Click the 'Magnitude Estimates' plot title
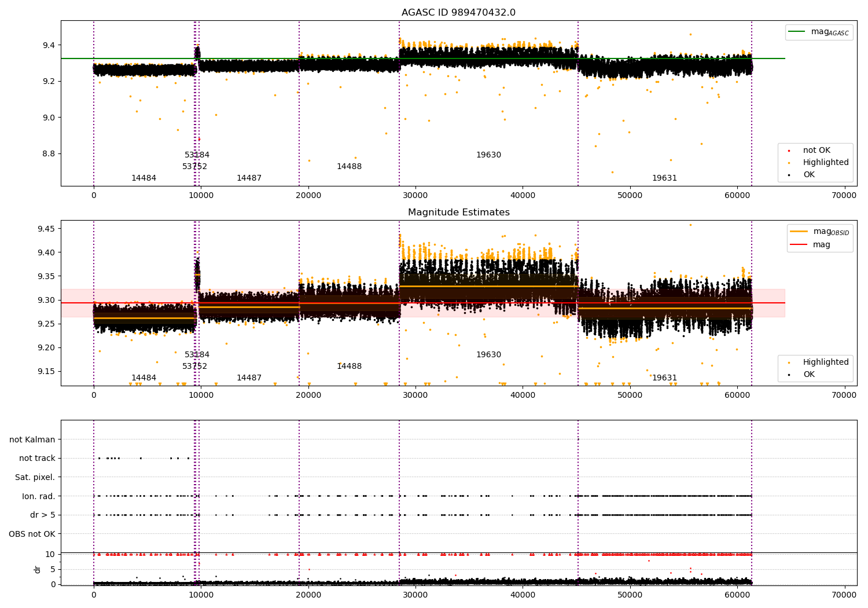 tap(458, 213)
